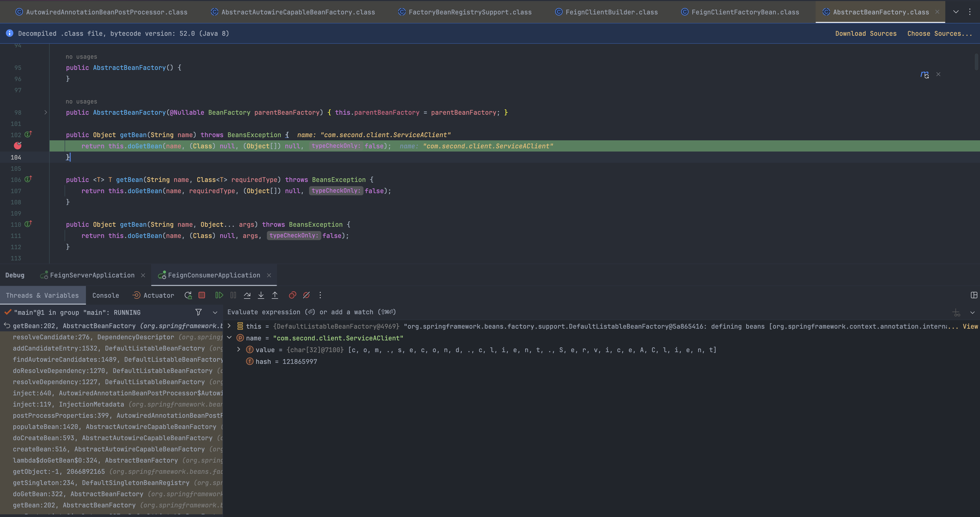Open the FactoryBeanRegistrySupport.class tab
The image size is (980, 517).
(x=465, y=12)
